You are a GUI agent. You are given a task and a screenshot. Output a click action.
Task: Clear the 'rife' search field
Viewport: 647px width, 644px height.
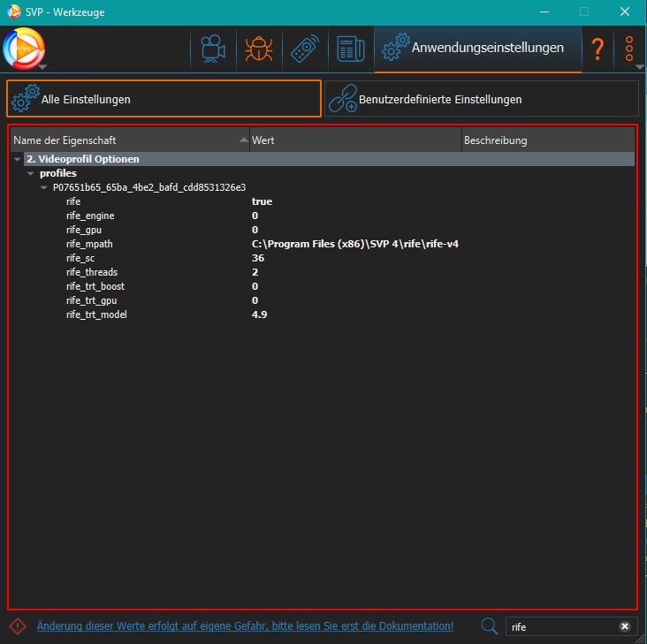click(624, 626)
